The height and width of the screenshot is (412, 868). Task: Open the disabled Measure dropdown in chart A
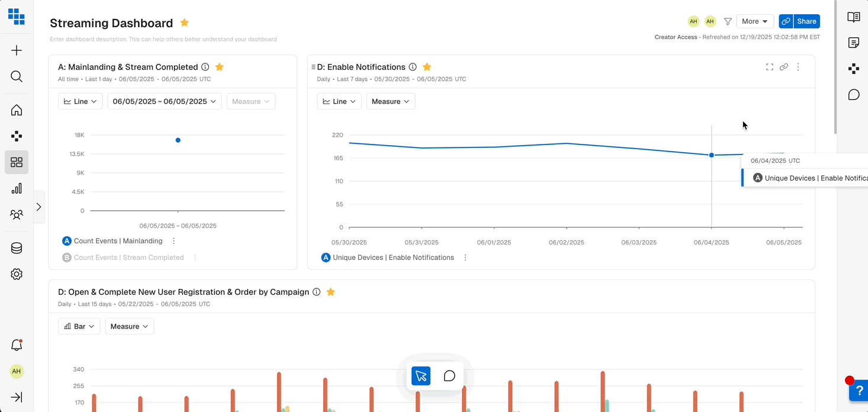pyautogui.click(x=251, y=101)
